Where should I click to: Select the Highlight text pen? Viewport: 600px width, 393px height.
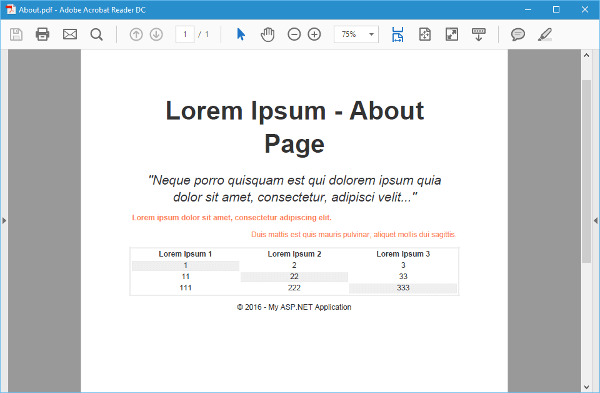coord(545,34)
